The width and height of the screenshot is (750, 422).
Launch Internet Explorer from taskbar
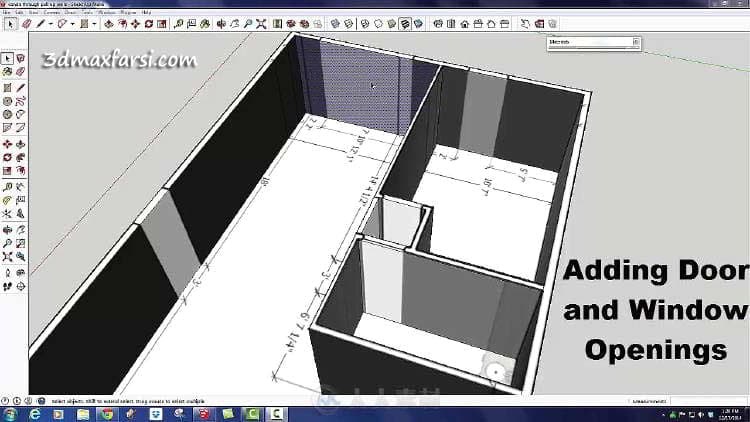[35, 414]
